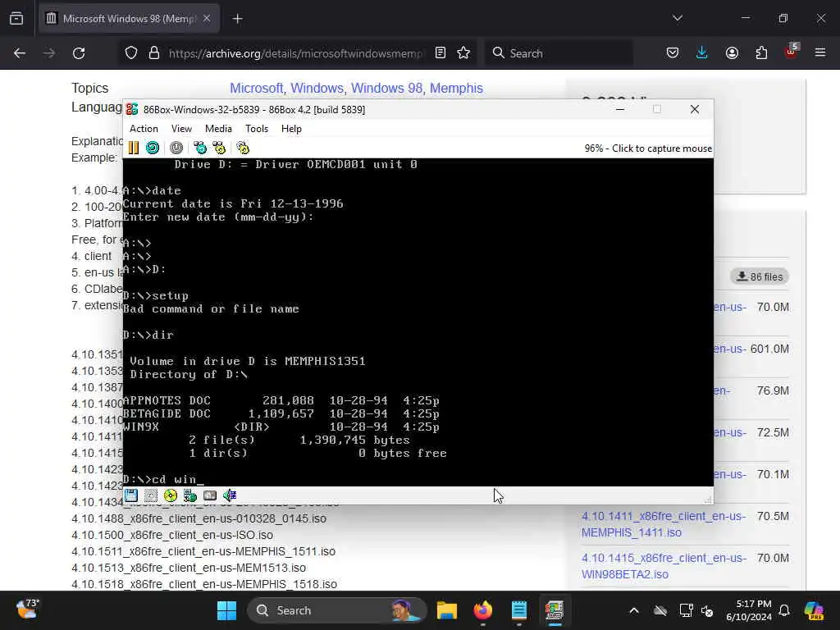Send Ctrl+Alt+Esc via 86Box toolbar

219,148
